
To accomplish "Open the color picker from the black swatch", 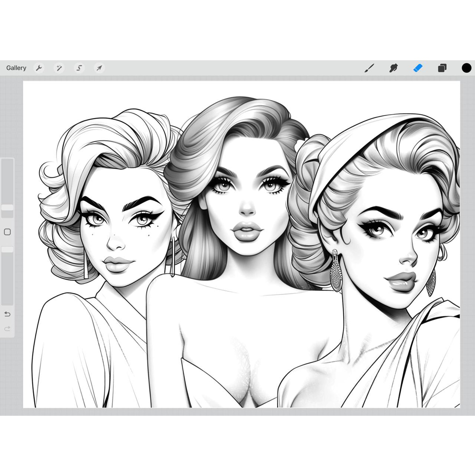I will coord(466,68).
